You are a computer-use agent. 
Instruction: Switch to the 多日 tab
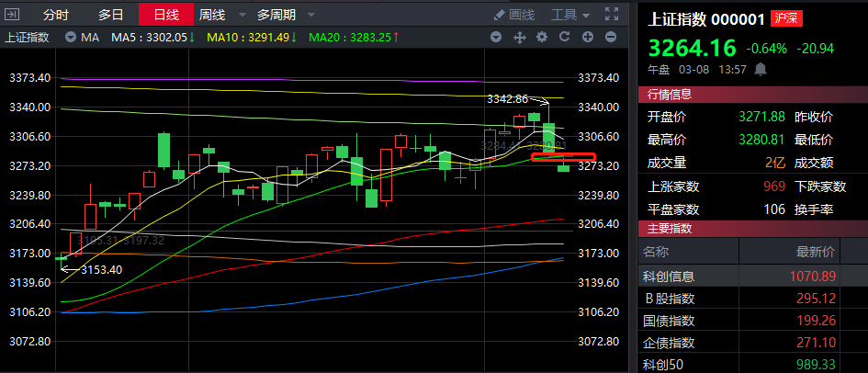(x=111, y=15)
